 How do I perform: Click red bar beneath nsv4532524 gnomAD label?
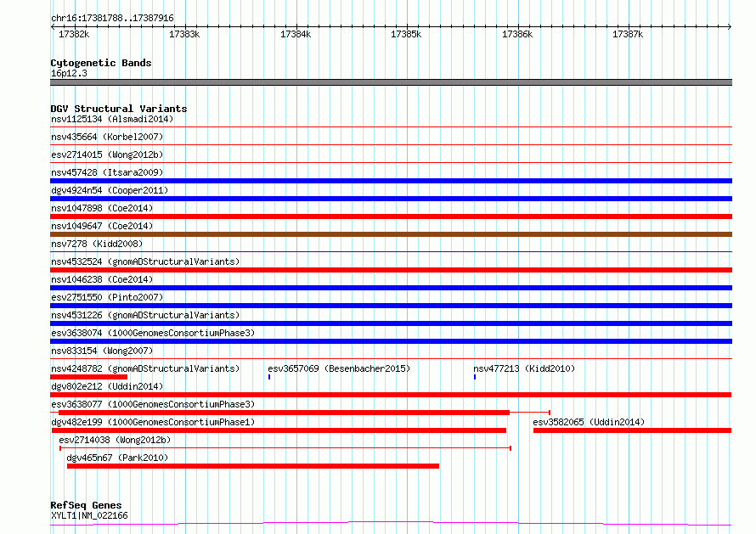[x=391, y=270]
